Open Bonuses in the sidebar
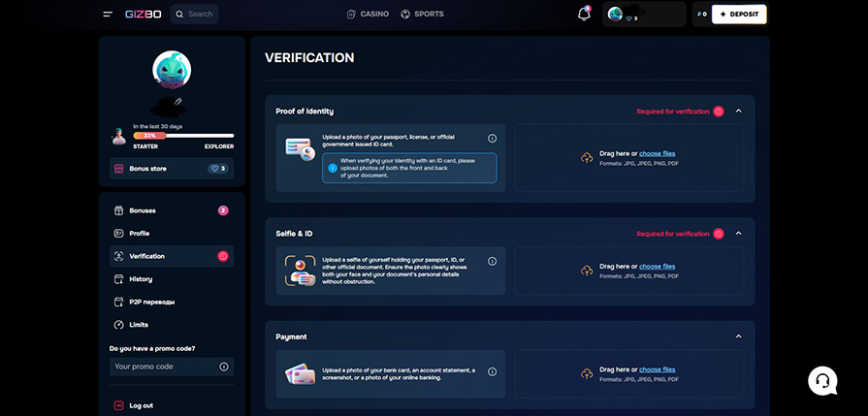Viewport: 868px width, 416px height. click(x=143, y=210)
